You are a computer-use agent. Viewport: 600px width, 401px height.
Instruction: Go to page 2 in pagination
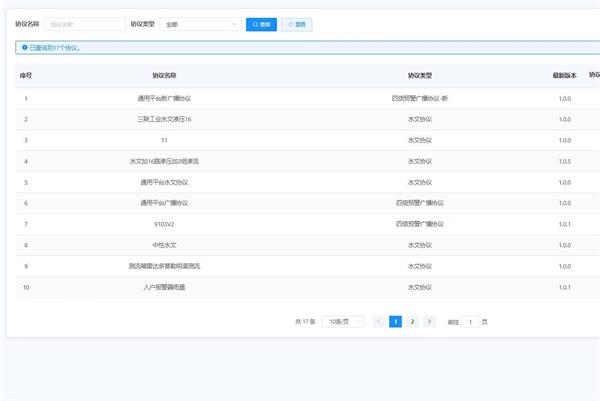tap(412, 322)
